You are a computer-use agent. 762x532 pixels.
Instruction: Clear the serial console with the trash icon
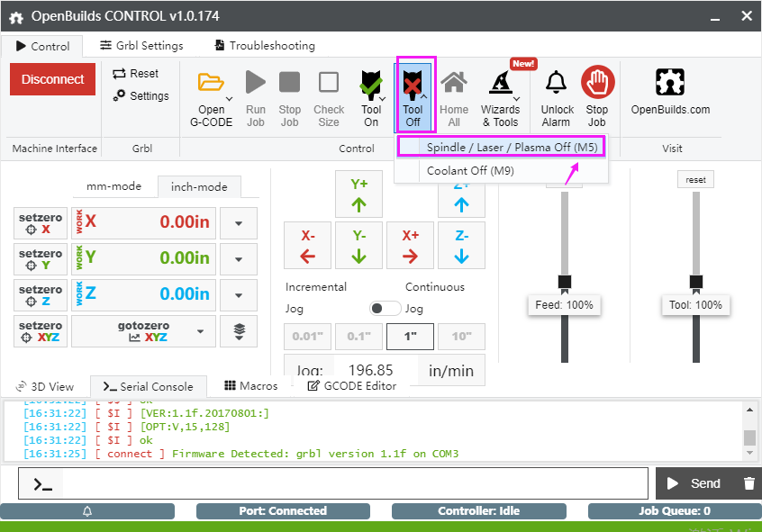(748, 483)
